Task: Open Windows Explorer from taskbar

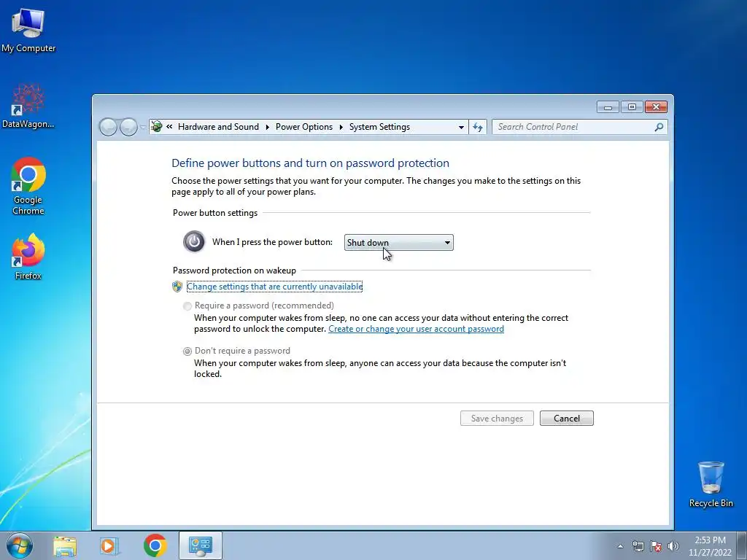Action: pyautogui.click(x=65, y=545)
